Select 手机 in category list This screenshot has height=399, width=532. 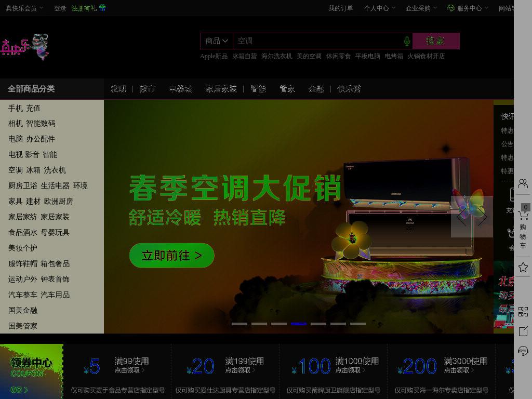tap(15, 108)
